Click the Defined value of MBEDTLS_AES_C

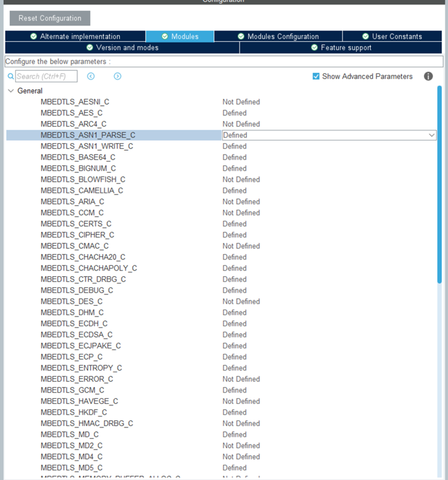click(x=234, y=113)
